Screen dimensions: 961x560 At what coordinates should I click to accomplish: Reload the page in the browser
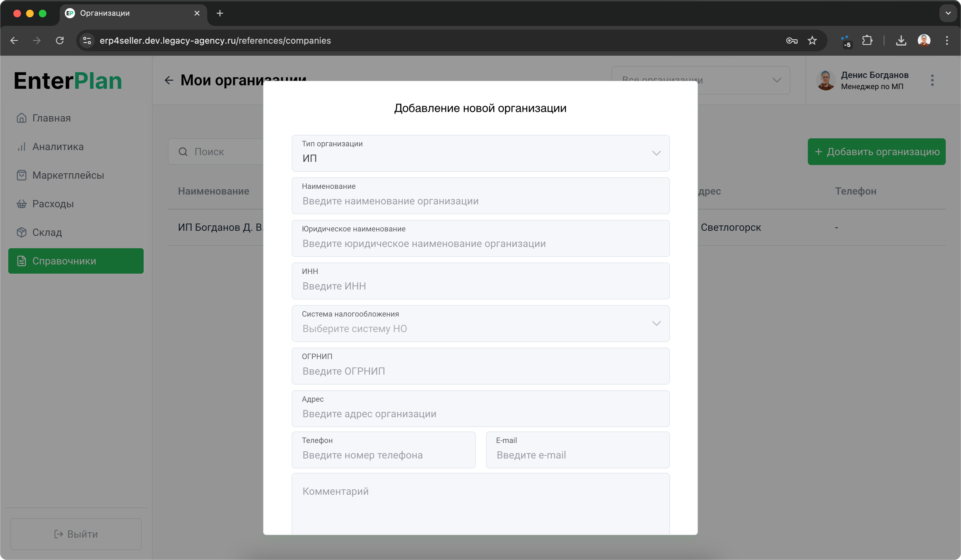click(60, 40)
